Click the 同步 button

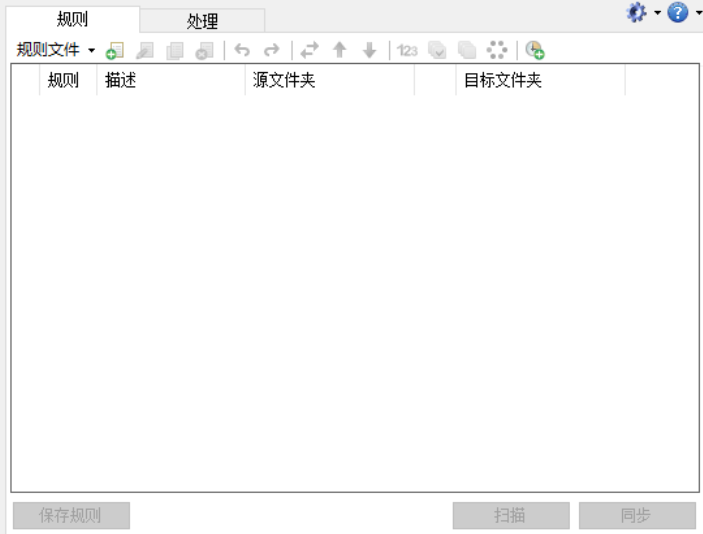(637, 516)
